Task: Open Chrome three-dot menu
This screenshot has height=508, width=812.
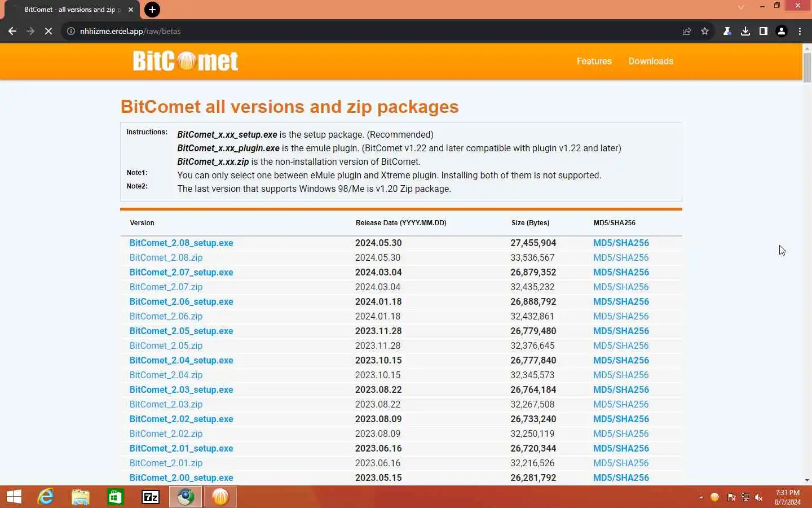Action: coord(800,31)
